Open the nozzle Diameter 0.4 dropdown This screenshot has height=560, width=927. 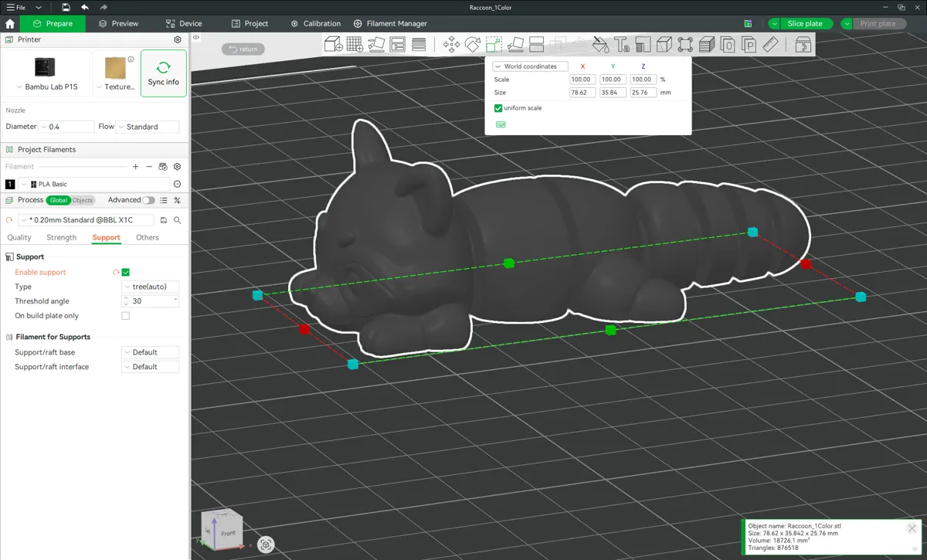(66, 127)
